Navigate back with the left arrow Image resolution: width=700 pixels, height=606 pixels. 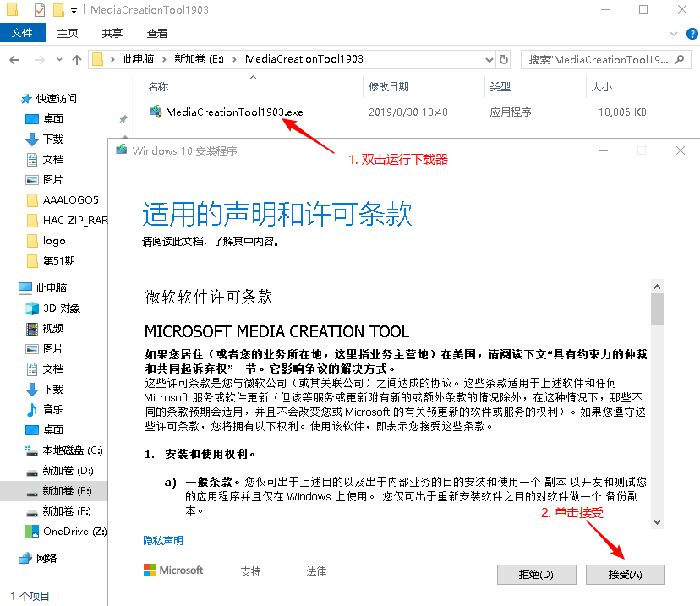coord(14,60)
